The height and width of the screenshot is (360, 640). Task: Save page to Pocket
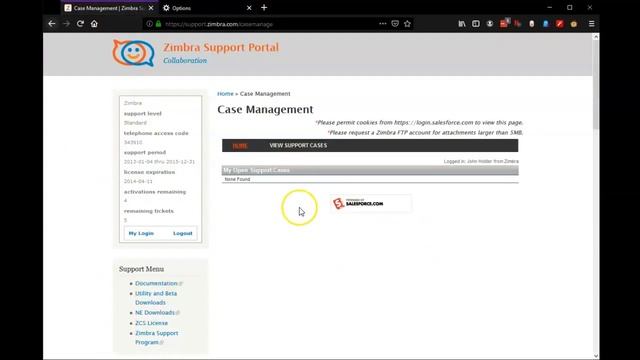pos(395,24)
